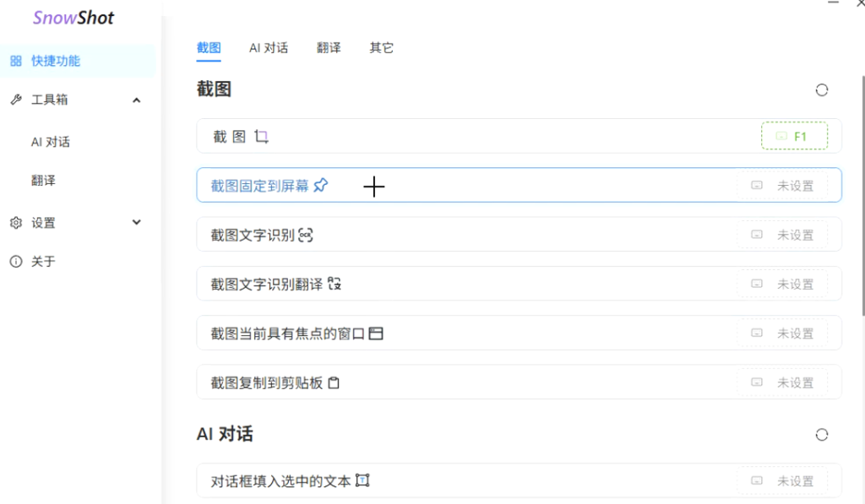Edit the F1 shortcut for 截图
The width and height of the screenshot is (865, 504).
794,136
